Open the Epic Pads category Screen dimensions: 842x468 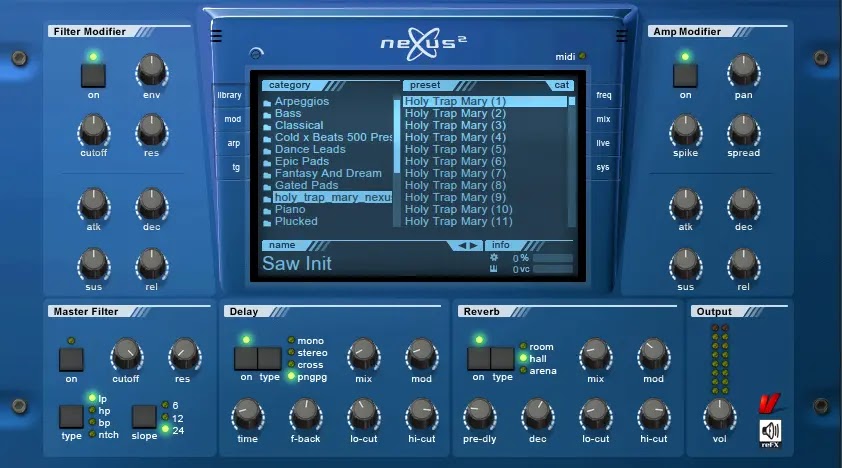(302, 162)
